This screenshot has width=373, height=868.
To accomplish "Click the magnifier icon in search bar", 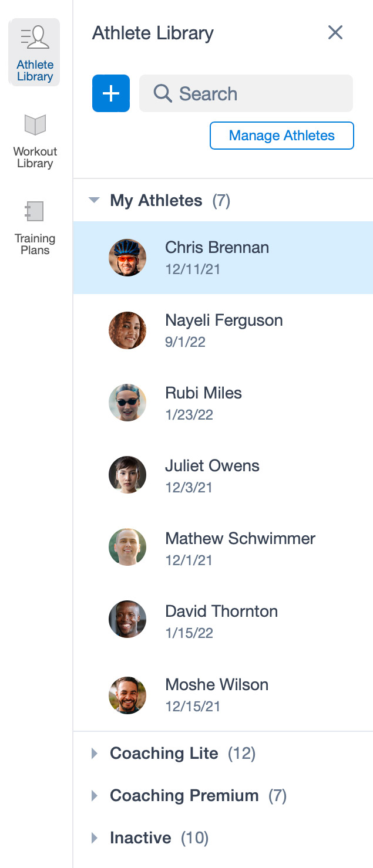I will click(x=162, y=93).
